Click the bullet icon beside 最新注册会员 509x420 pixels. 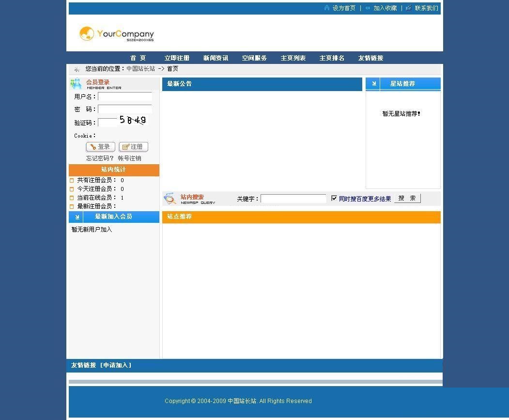click(x=72, y=206)
